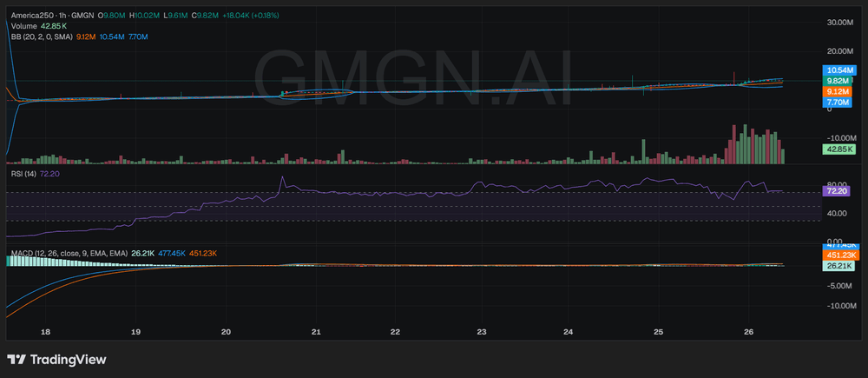This screenshot has height=378, width=868.
Task: Click the orange 451.23K MACD scale tag
Action: coord(840,255)
